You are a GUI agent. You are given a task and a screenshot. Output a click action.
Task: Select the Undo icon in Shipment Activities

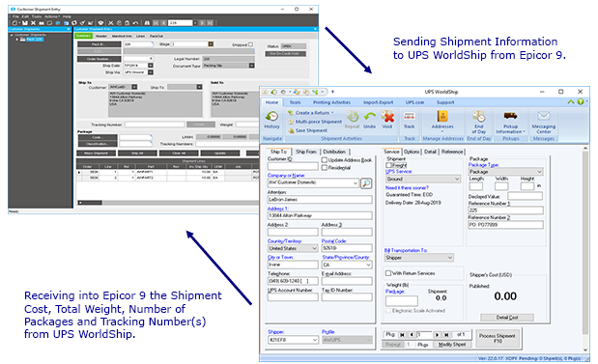tap(369, 120)
